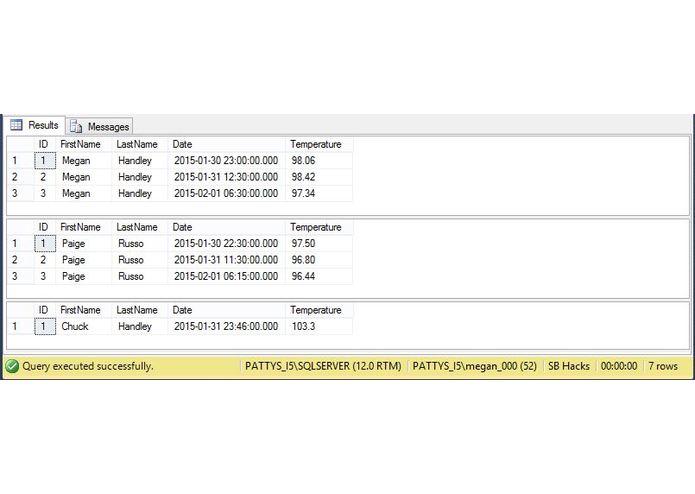Click the 00:00:00 elapsed time status
This screenshot has width=695, height=494.
pyautogui.click(x=619, y=366)
